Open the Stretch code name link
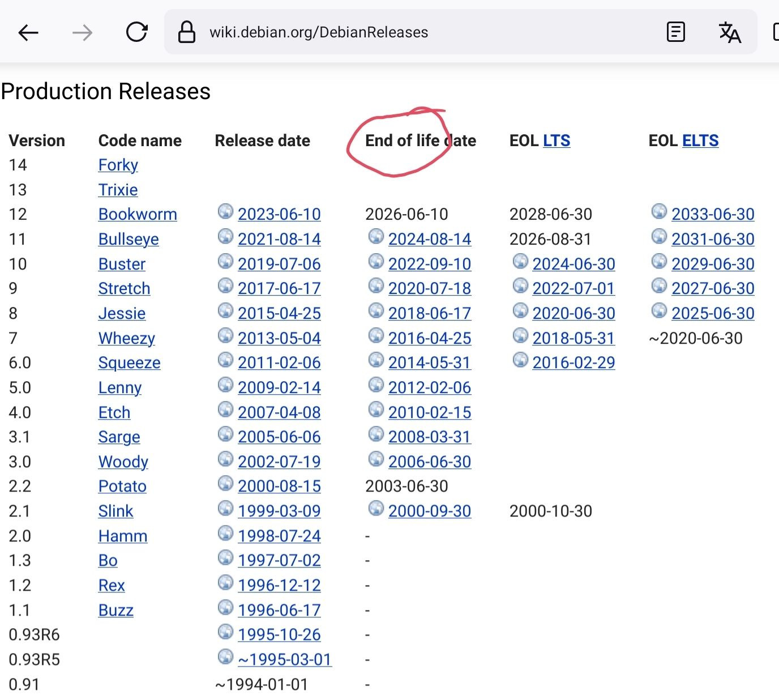Viewport: 779px width, 700px height. pos(124,288)
